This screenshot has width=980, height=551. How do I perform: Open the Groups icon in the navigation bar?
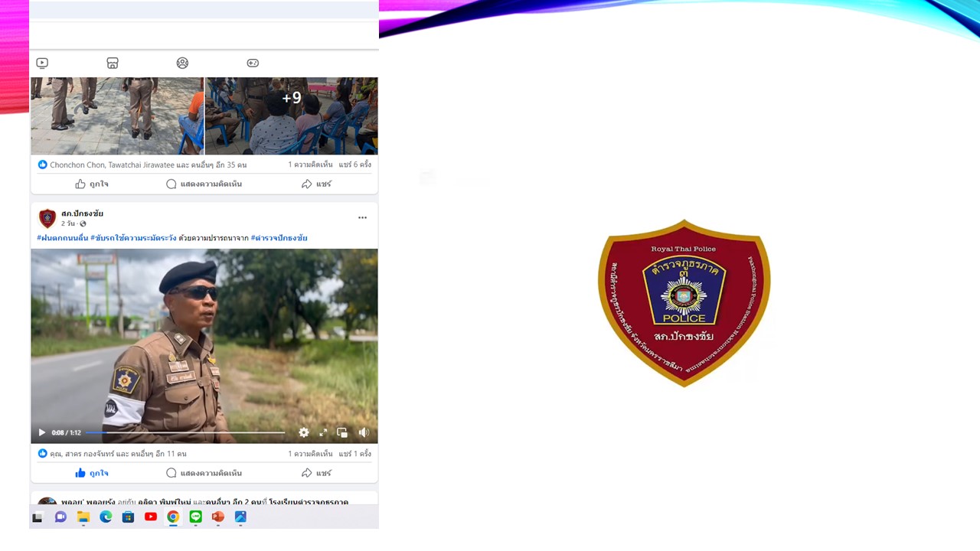182,63
